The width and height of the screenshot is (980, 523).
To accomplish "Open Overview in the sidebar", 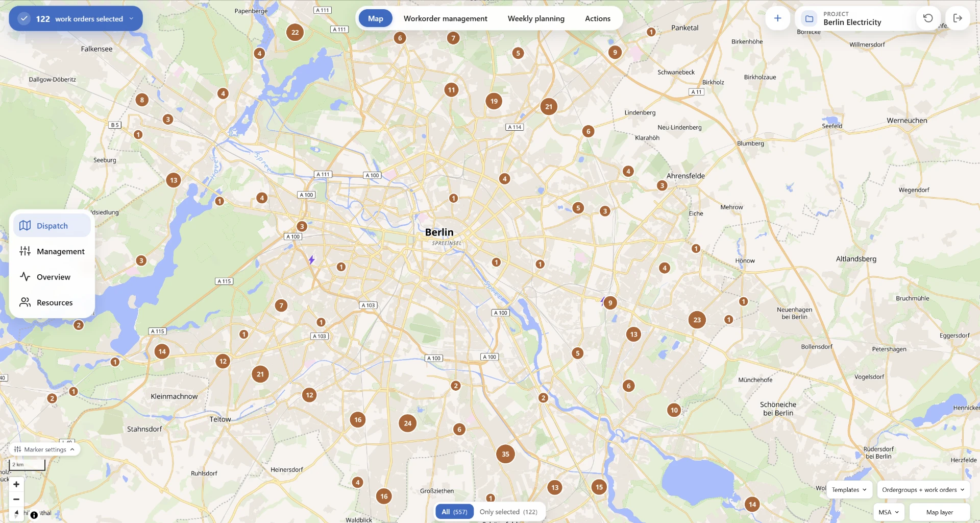I will click(52, 277).
